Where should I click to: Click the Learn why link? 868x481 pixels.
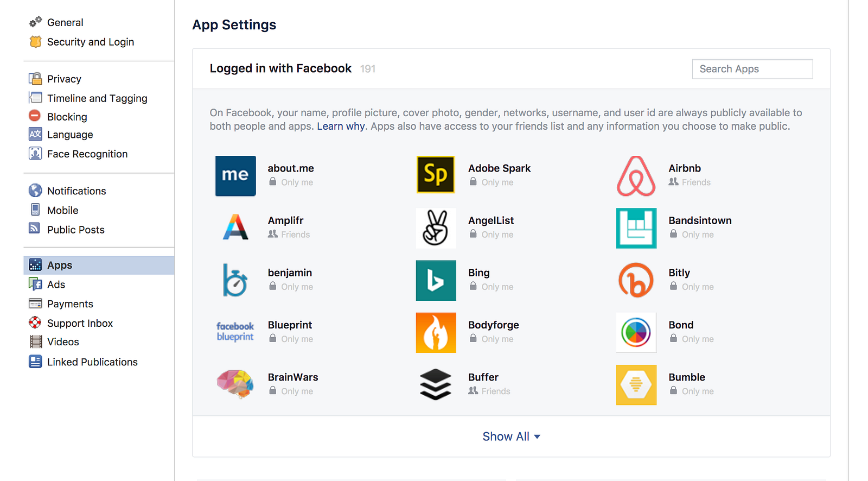(341, 126)
